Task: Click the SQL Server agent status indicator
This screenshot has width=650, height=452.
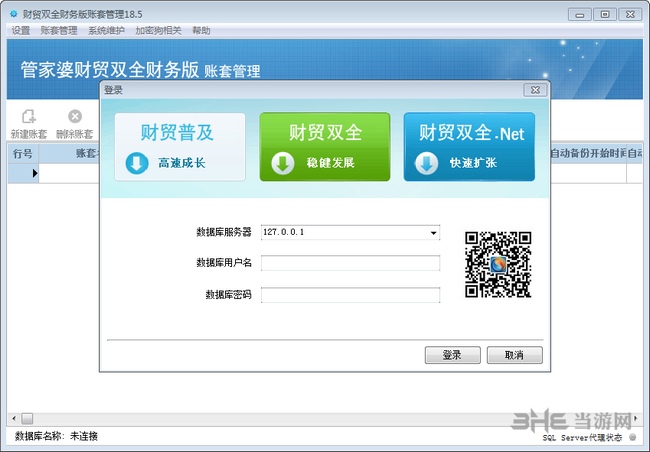Action: [633, 437]
